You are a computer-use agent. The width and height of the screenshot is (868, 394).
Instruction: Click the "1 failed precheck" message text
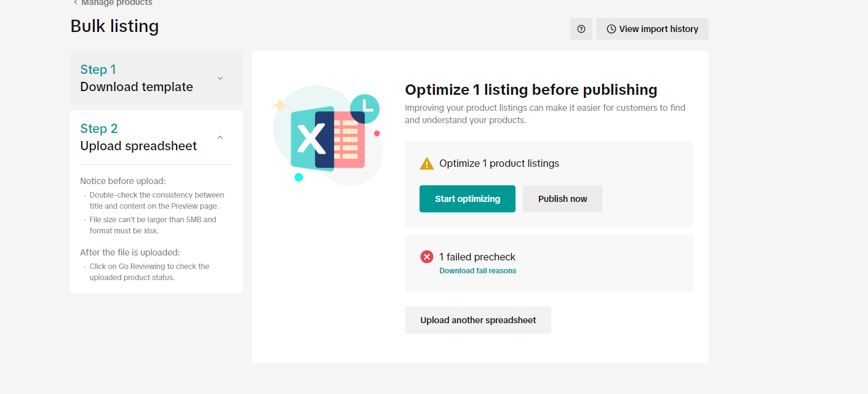click(x=477, y=257)
